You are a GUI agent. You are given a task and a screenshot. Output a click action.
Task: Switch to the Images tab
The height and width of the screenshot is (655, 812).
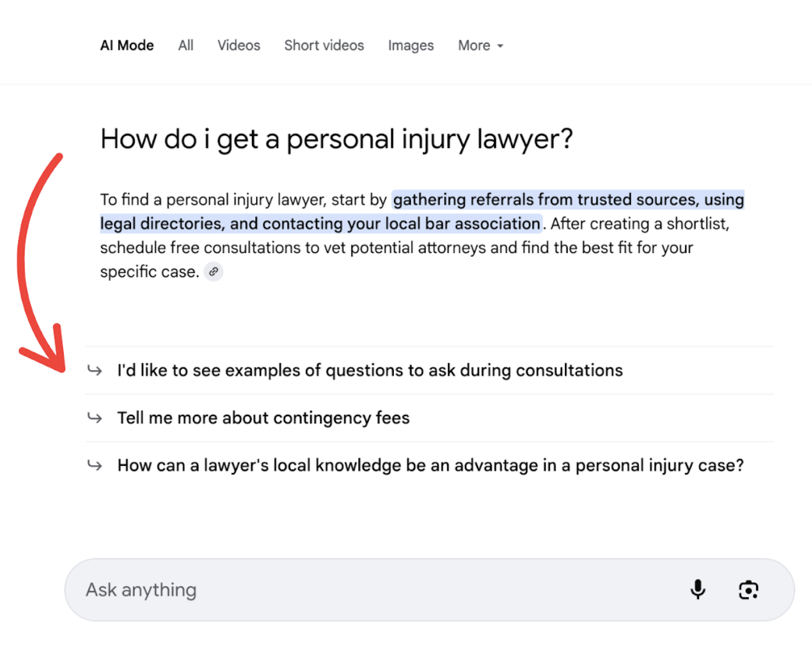[x=411, y=45]
